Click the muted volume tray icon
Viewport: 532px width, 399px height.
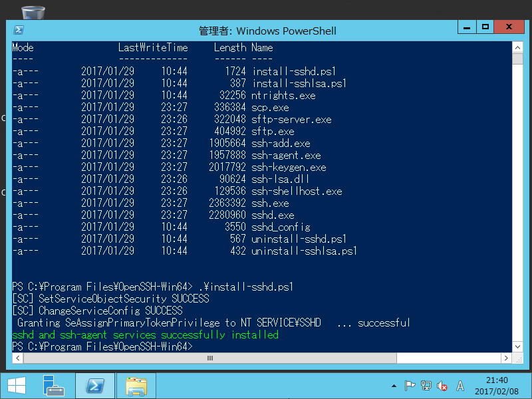pyautogui.click(x=442, y=386)
